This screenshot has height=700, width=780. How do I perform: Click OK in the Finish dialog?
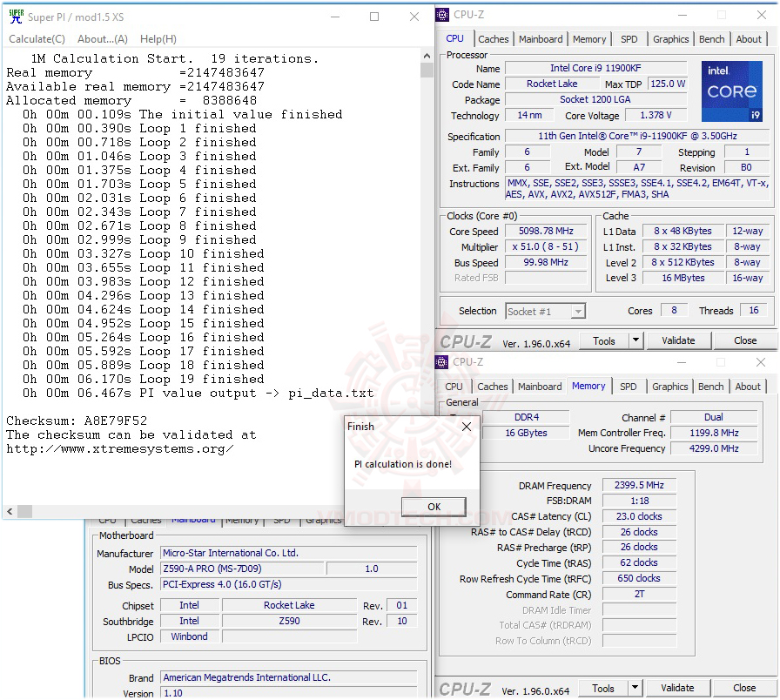click(x=434, y=507)
